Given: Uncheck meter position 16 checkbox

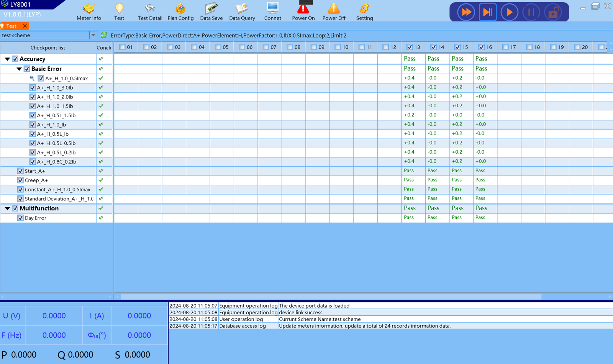Looking at the screenshot, I should [x=482, y=47].
